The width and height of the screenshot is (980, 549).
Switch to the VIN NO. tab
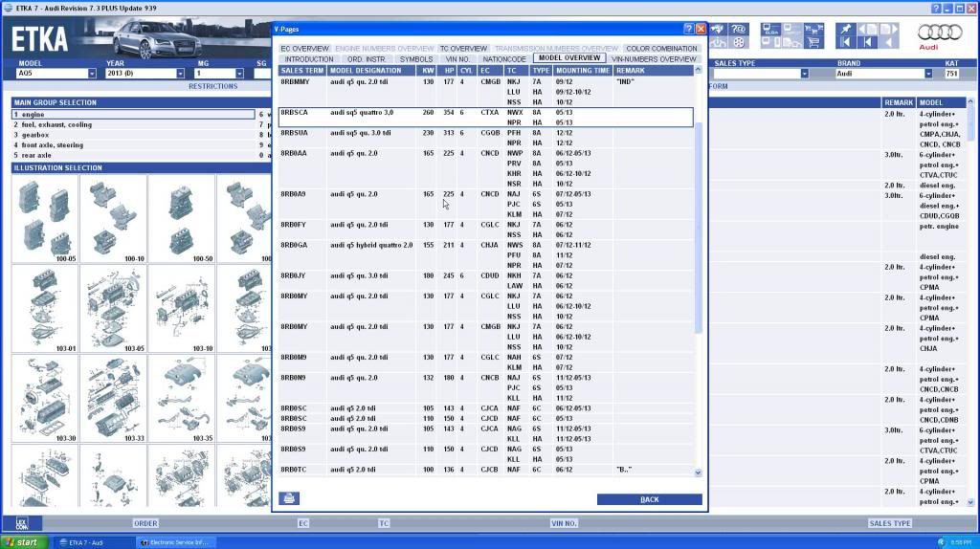tap(457, 59)
